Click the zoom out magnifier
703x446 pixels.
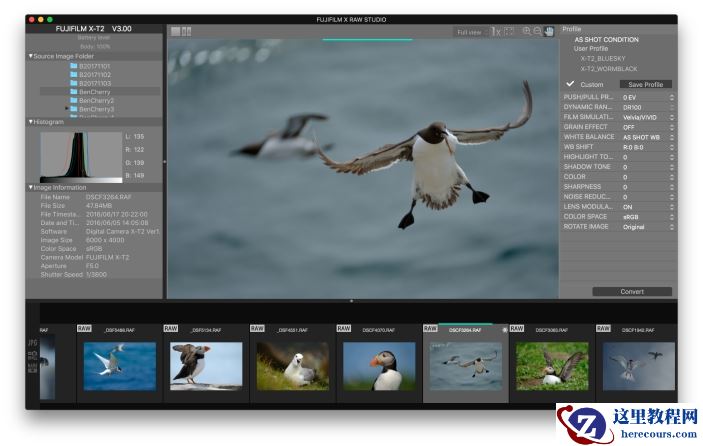pyautogui.click(x=537, y=31)
